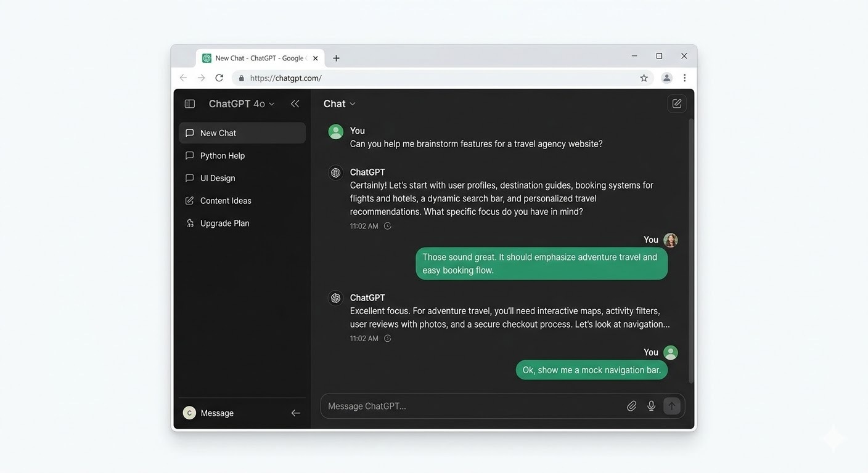Expand the Chat title dropdown
The image size is (868, 473).
[x=340, y=104]
